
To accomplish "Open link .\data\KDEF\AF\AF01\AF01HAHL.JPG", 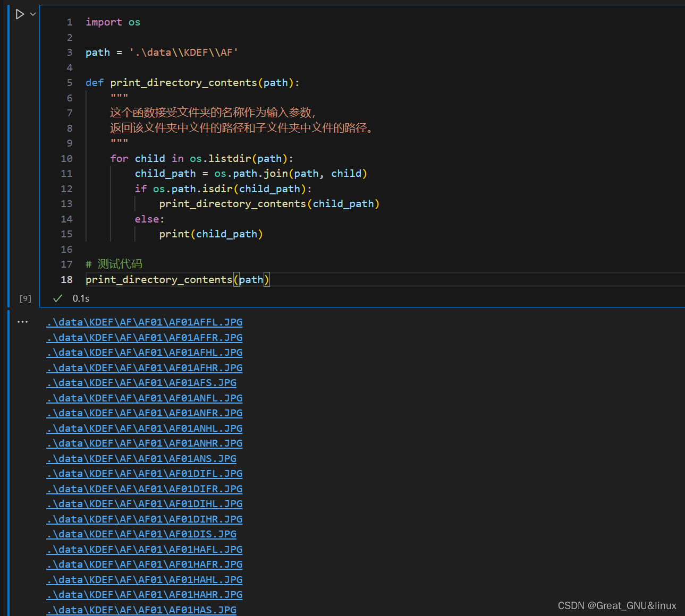I will (144, 580).
